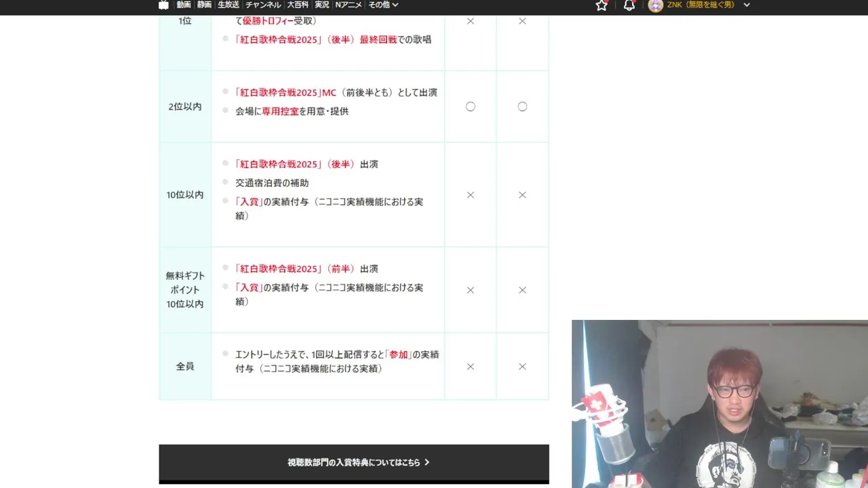Click the 「紅白歌枠合戦2025」MC text

[285, 93]
